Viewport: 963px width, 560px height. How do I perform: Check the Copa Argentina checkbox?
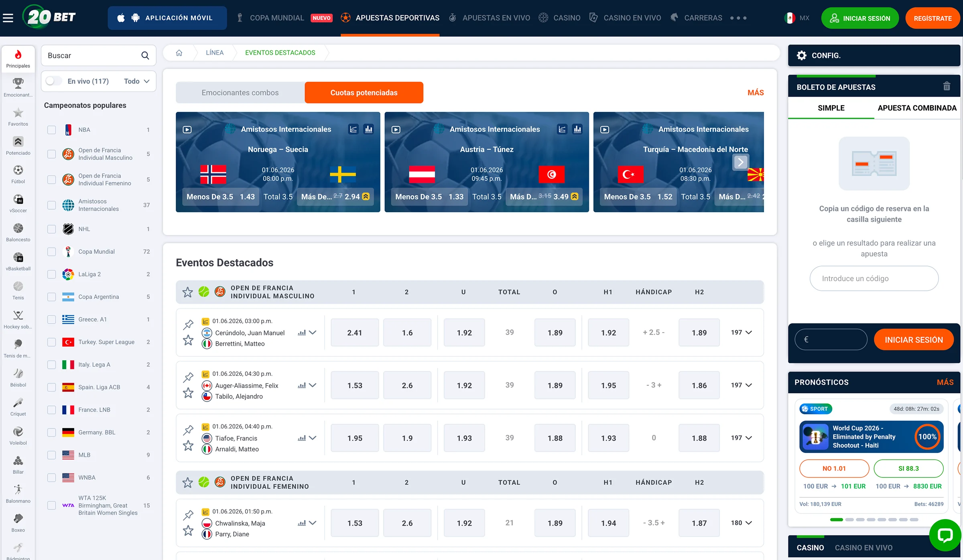point(51,297)
